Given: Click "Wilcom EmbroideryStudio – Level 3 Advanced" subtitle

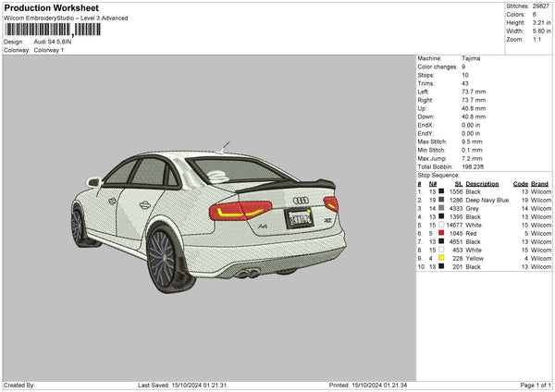Looking at the screenshot, I should click(x=66, y=18).
